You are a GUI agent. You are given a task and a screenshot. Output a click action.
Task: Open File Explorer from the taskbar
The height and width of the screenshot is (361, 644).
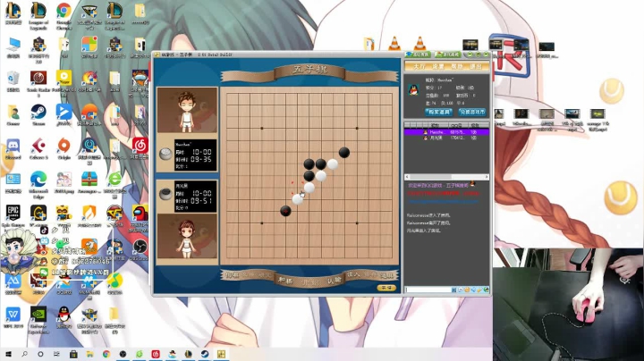point(89,354)
